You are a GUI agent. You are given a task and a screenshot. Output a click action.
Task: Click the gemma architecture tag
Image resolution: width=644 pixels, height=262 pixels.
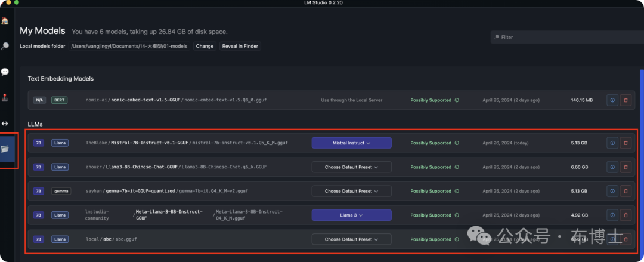pos(61,191)
